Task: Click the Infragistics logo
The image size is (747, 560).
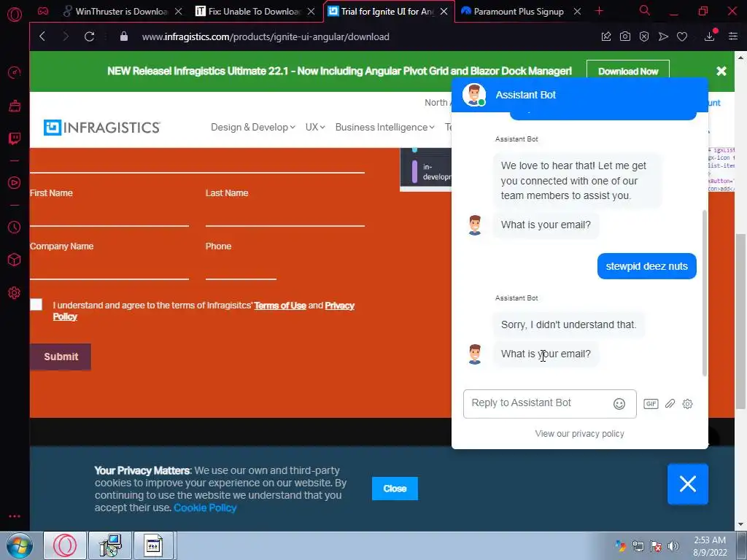Action: 101,127
